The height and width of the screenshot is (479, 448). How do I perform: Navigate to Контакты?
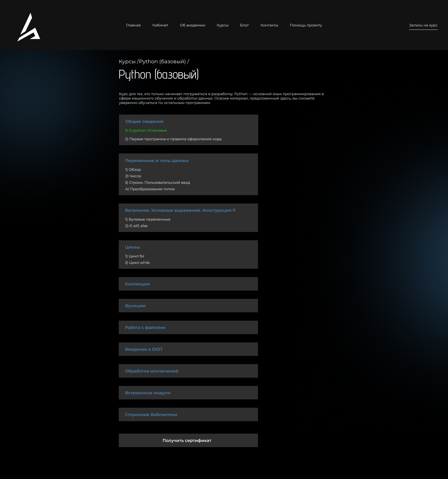(x=269, y=25)
